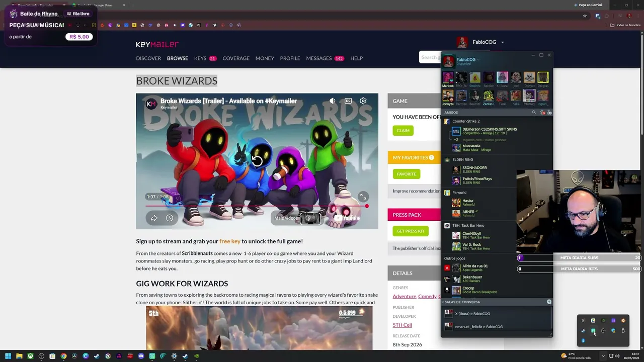The width and height of the screenshot is (644, 362).
Task: Click the Keymailer search field
Action: pos(429,57)
